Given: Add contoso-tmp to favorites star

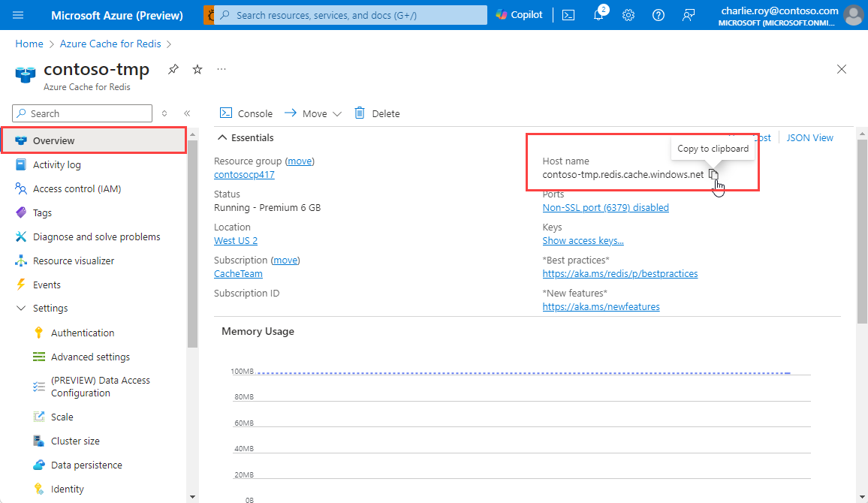Looking at the screenshot, I should [197, 69].
